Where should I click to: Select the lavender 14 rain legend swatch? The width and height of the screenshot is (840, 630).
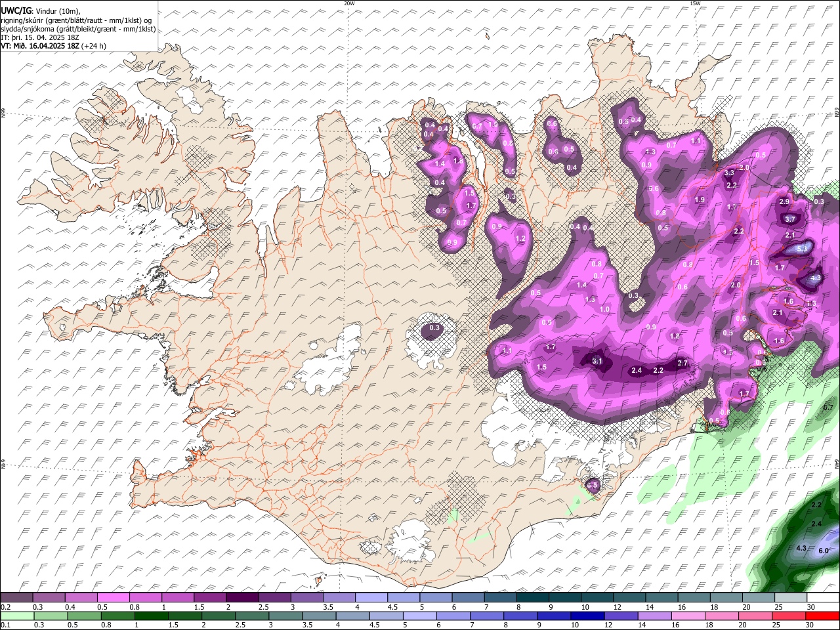[654, 616]
